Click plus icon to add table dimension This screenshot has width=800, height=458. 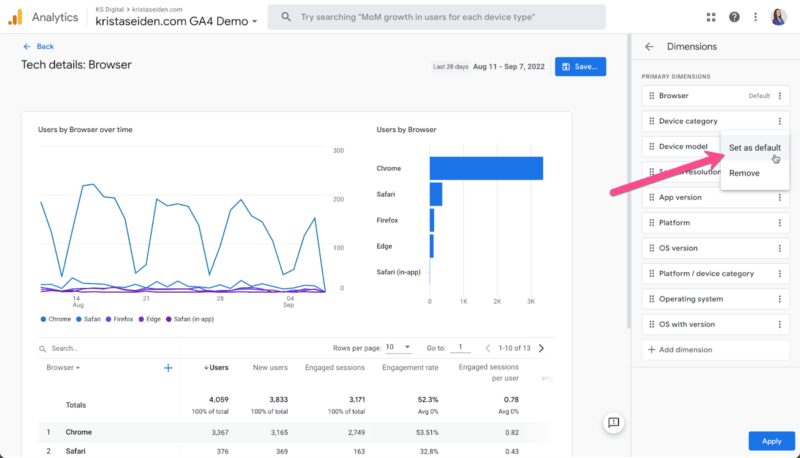coord(168,368)
